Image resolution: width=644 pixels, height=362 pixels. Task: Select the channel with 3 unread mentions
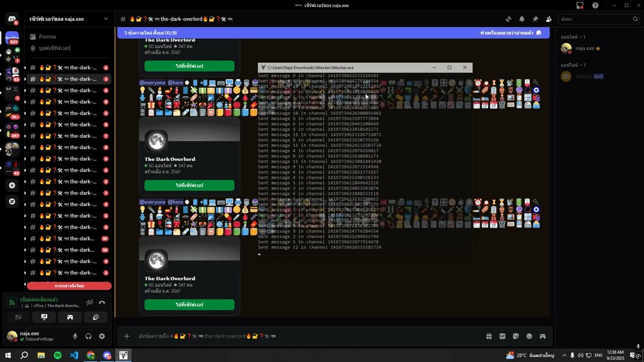[x=69, y=79]
